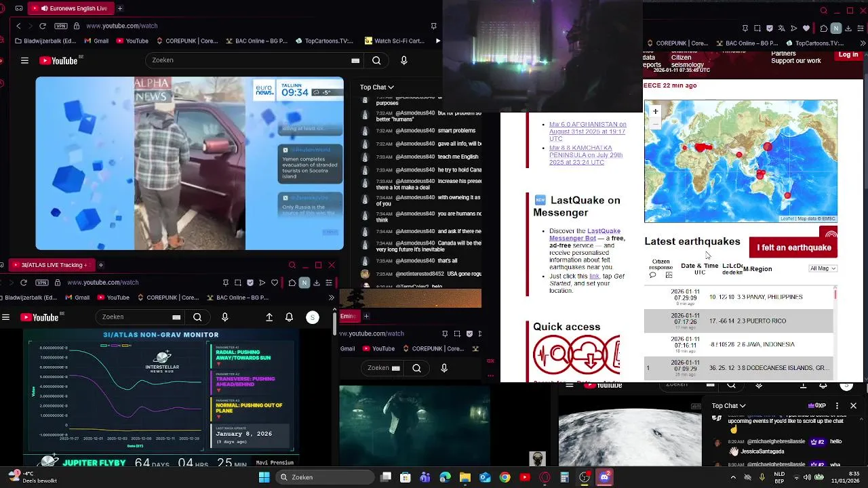Pin the Euronews window via pin icon
The width and height of the screenshot is (868, 488).
tap(433, 26)
